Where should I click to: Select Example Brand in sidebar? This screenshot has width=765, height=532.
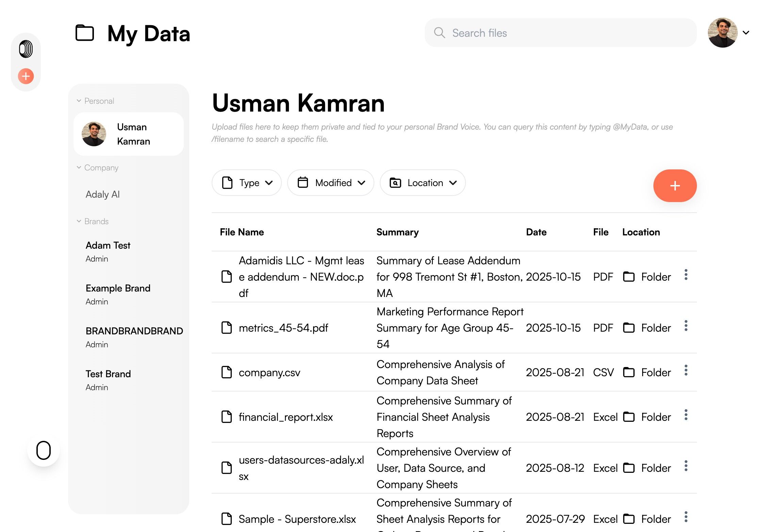[118, 288]
